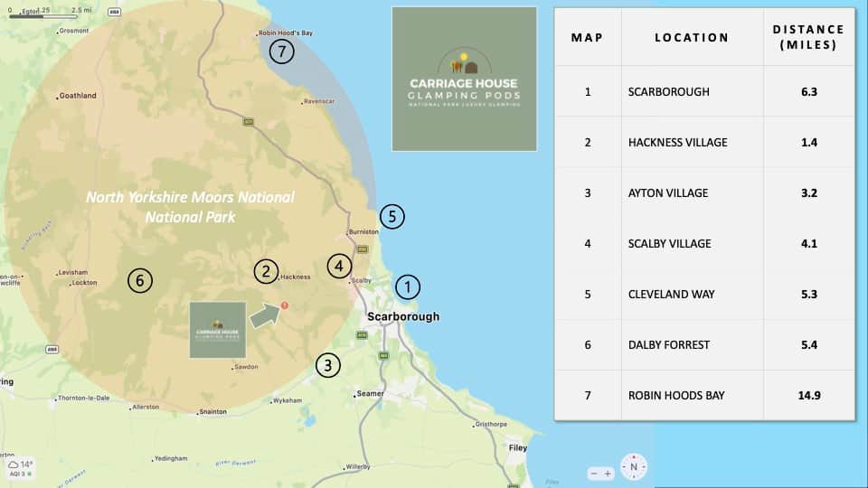The image size is (868, 488).
Task: Click map marker 5 near Burniston
Action: click(x=392, y=216)
